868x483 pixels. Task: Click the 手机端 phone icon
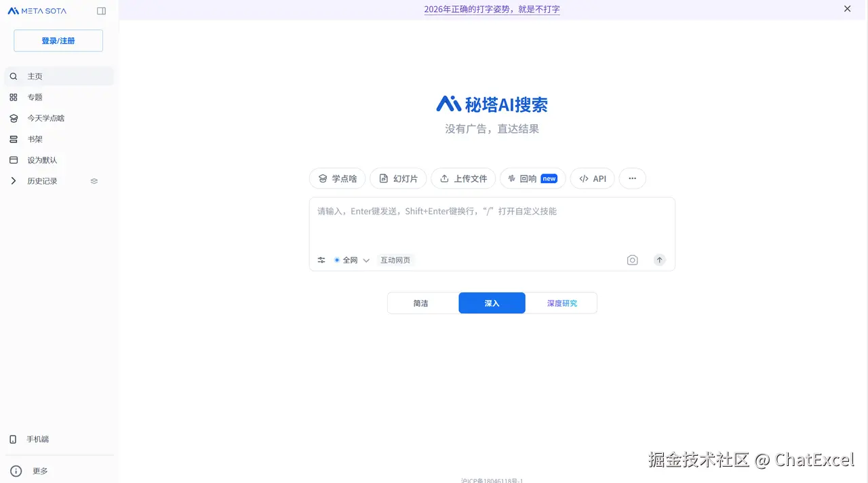click(13, 440)
